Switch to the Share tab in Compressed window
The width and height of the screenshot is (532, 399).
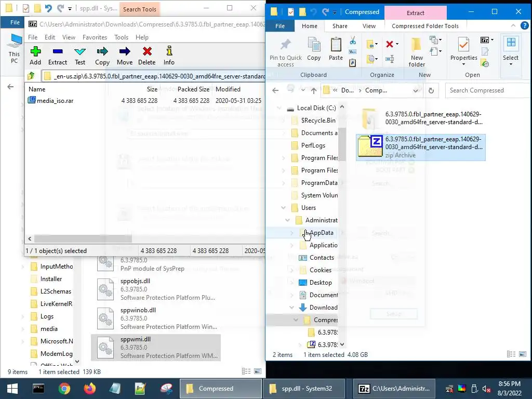[x=340, y=26]
